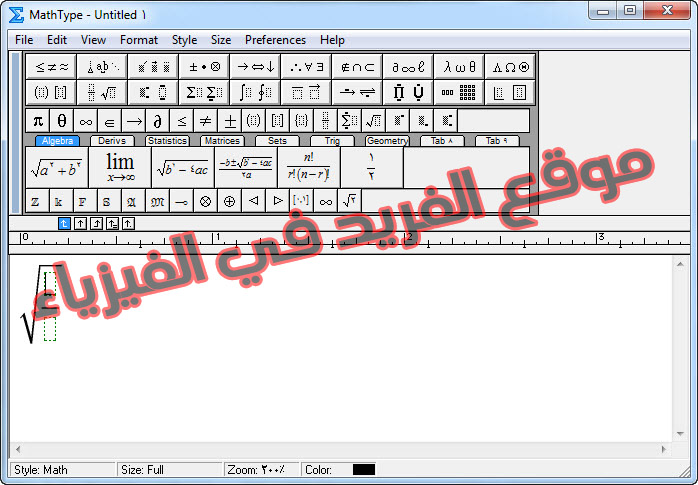
Task: Open the lowercase Greek letters palette
Action: coord(459,67)
